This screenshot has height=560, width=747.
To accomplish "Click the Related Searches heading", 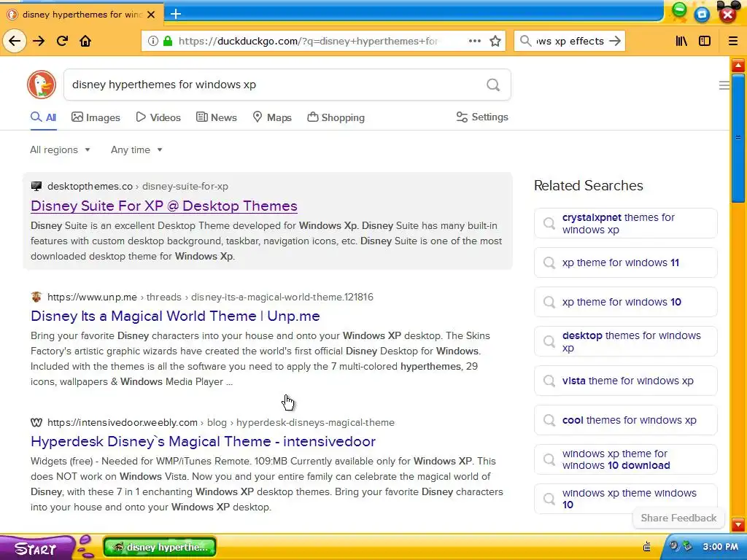I will click(x=589, y=185).
